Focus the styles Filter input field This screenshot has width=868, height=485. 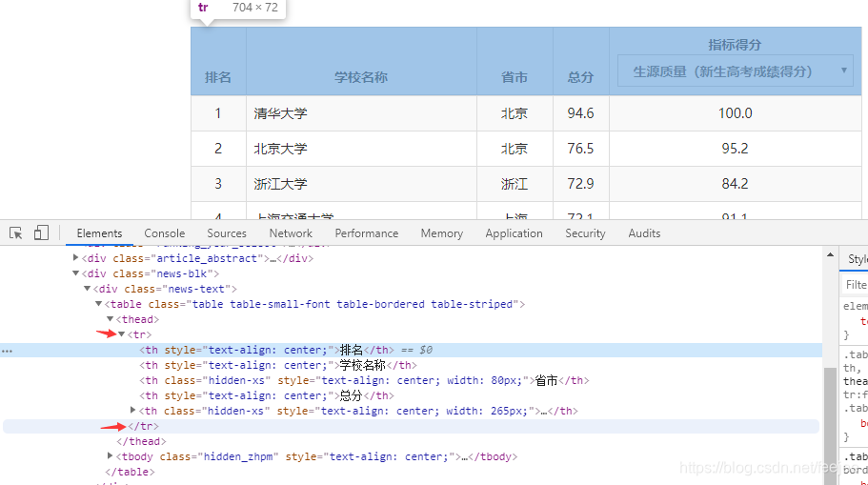click(856, 285)
